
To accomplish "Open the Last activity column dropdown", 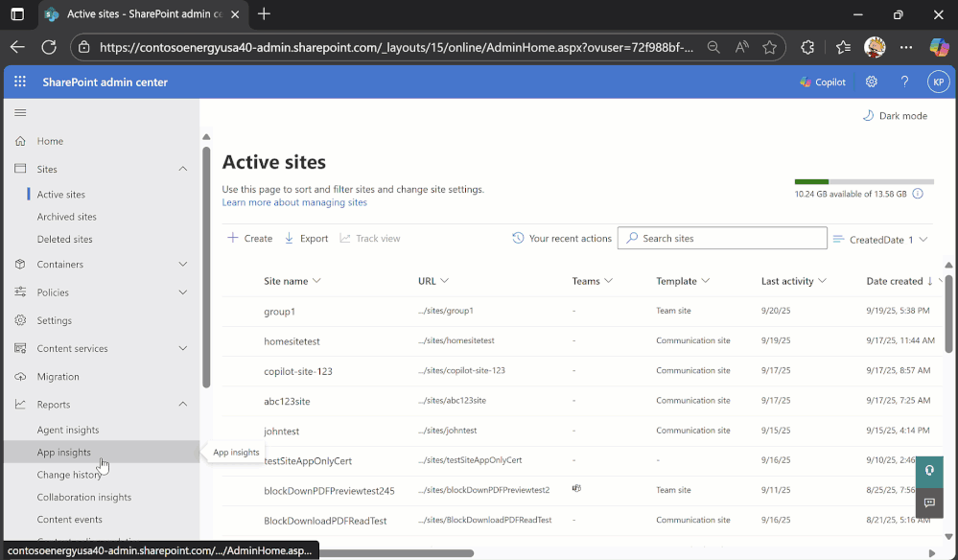I will pos(822,281).
